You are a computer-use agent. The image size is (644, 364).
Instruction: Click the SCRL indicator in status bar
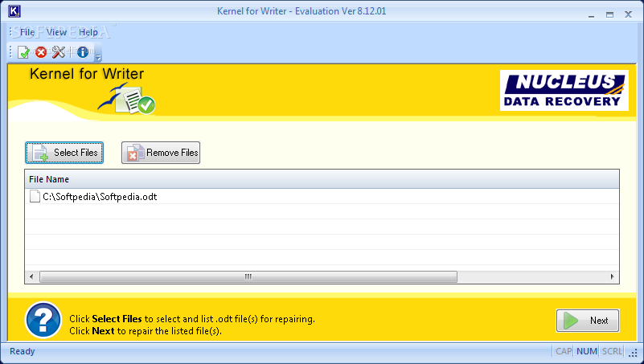[612, 351]
